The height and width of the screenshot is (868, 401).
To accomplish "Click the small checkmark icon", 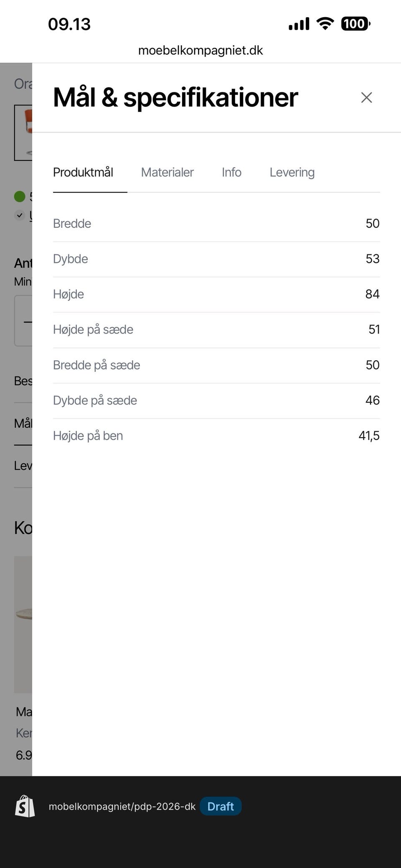I will (x=20, y=215).
